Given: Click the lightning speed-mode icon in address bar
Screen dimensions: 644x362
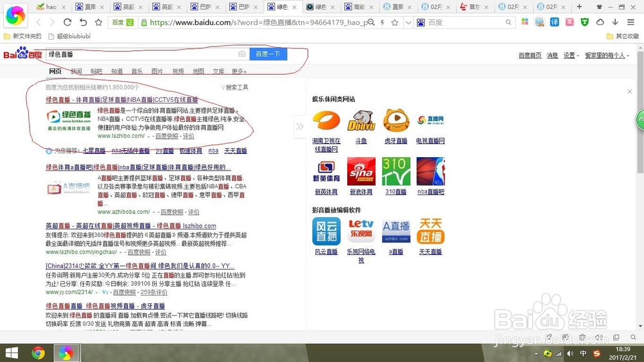Looking at the screenshot, I should click(383, 23).
